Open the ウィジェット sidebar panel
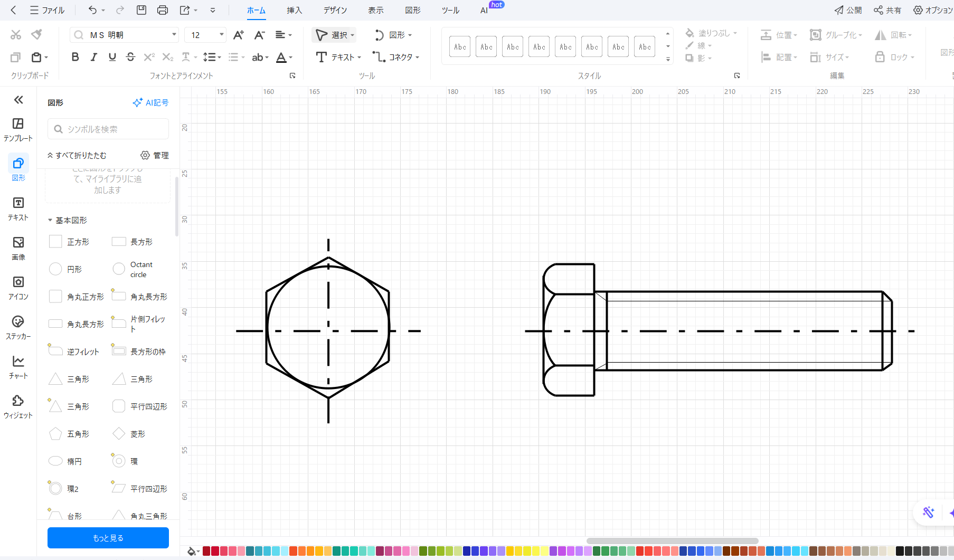The image size is (954, 560). coord(18,406)
